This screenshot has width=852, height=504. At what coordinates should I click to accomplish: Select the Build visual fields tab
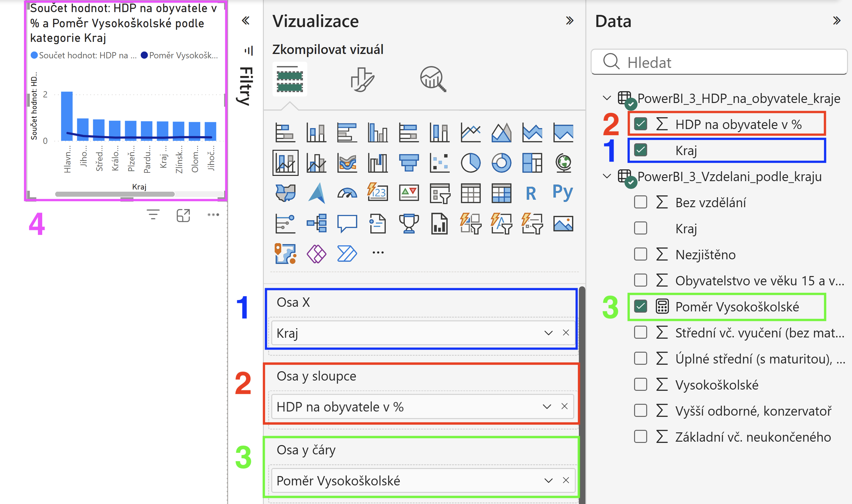pyautogui.click(x=290, y=79)
